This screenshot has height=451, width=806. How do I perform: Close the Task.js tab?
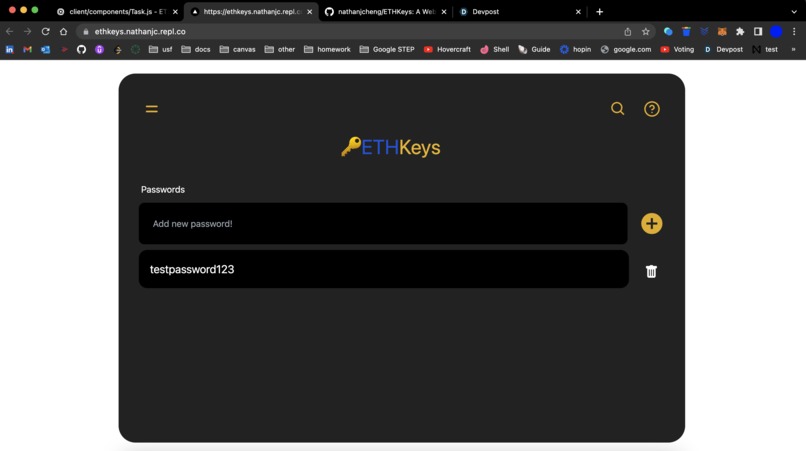pyautogui.click(x=175, y=11)
